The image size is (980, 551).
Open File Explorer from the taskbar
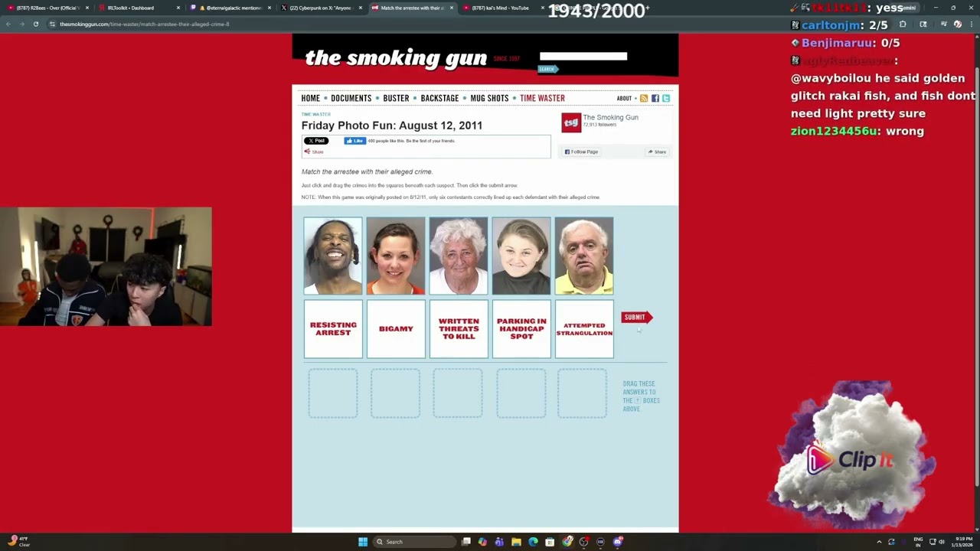516,542
